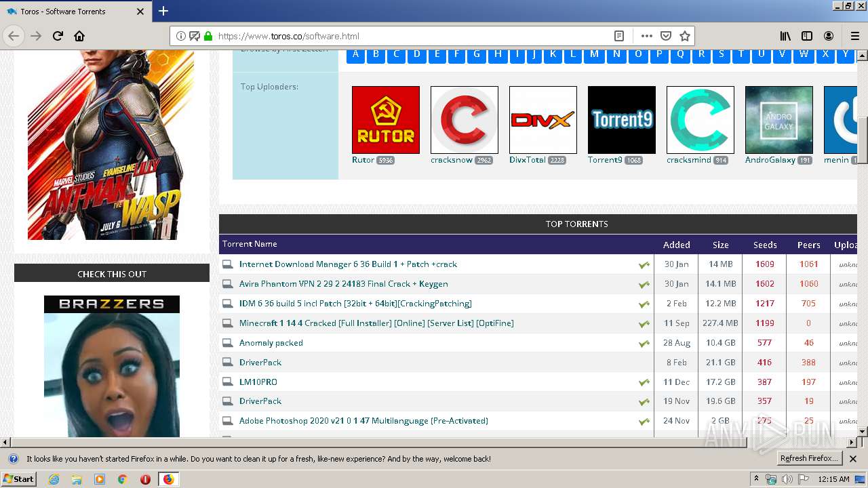Screen dimensions: 868x488
Task: Open Avira Phantom VPN torrent link
Action: tap(343, 284)
